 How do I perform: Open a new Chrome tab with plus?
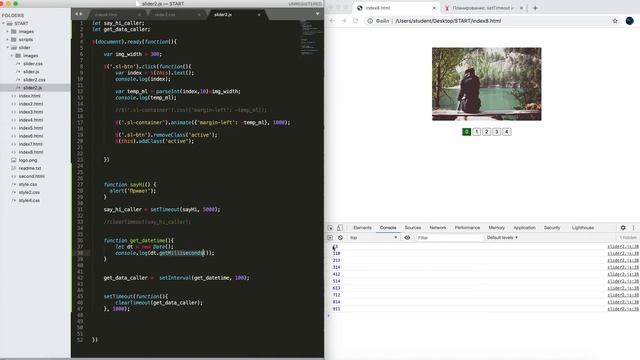coord(535,8)
